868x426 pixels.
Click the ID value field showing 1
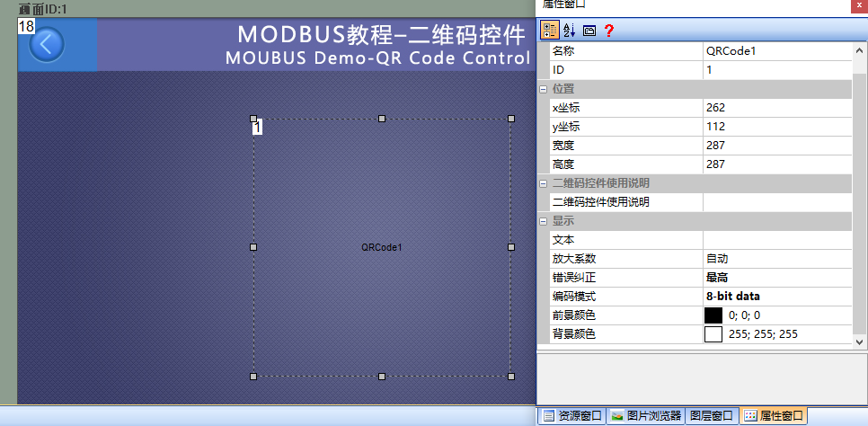(x=777, y=70)
